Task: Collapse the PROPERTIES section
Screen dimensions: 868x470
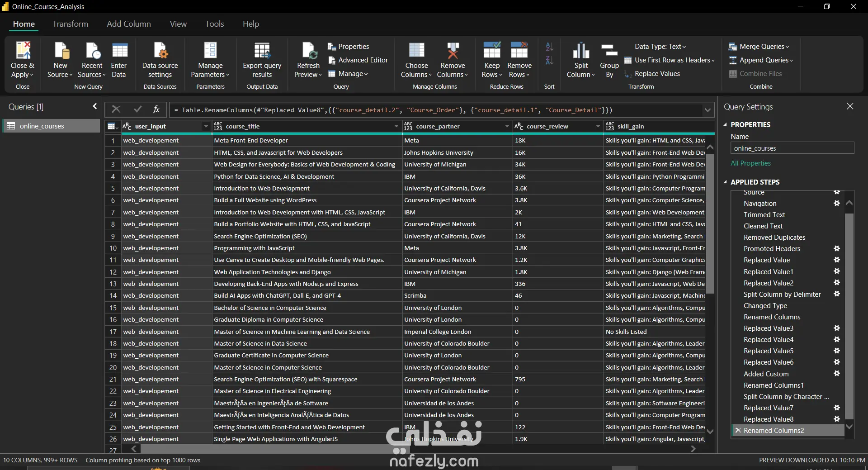Action: (x=725, y=124)
